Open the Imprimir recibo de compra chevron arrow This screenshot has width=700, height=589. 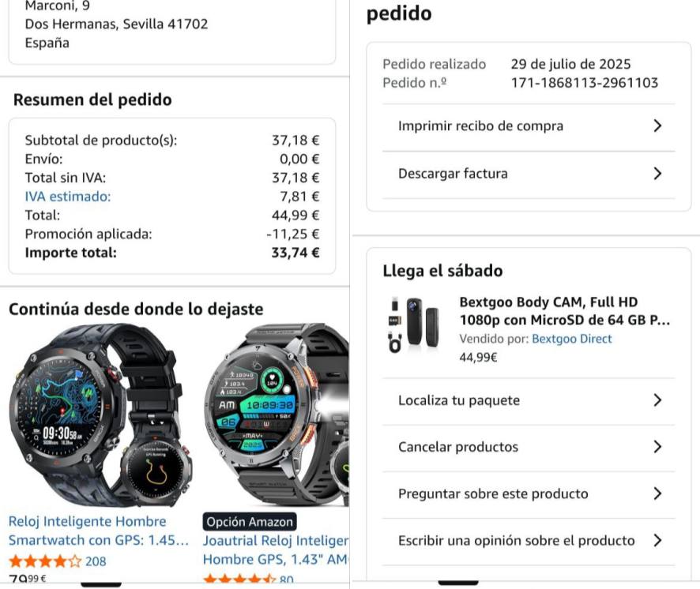[657, 126]
